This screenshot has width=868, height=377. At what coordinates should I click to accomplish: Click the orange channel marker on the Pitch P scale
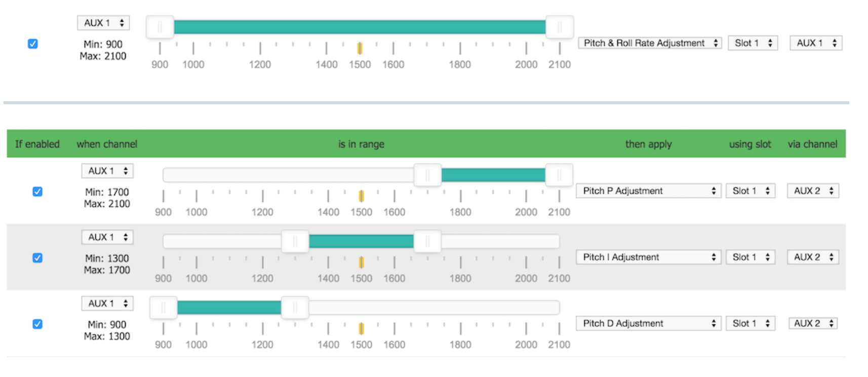[x=361, y=196]
